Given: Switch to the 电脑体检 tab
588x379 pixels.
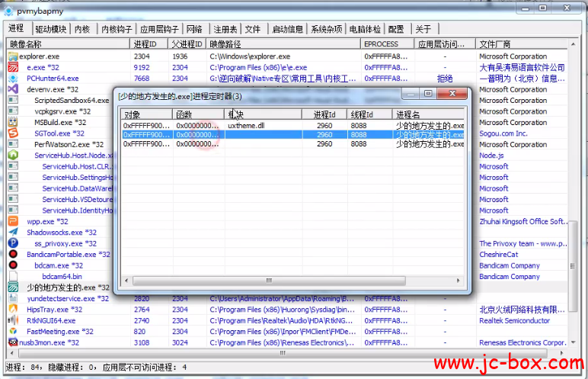Looking at the screenshot, I should pyautogui.click(x=365, y=29).
